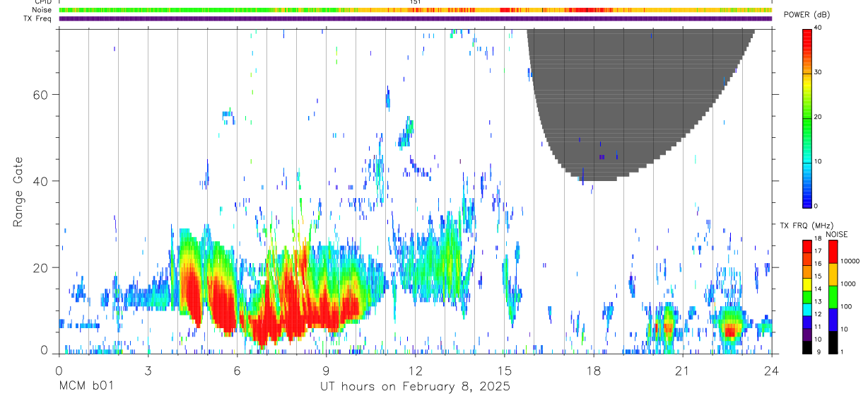Image resolution: width=868 pixels, height=401 pixels.
Task: Click the POWER (dB) gradient colorbar
Action: pos(807,117)
